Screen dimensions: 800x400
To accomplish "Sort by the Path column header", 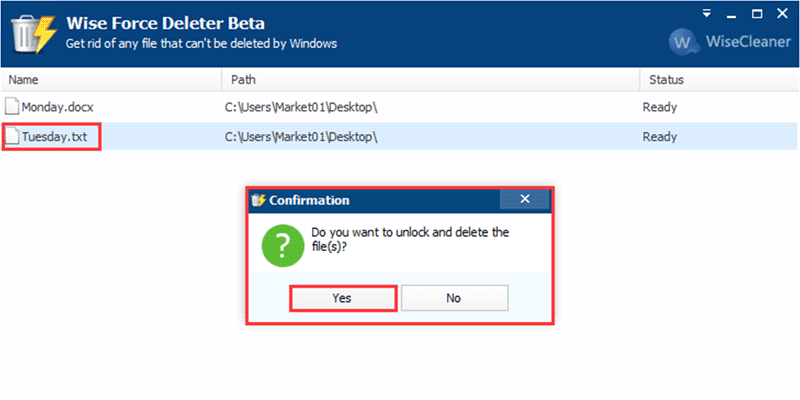I will click(430, 79).
